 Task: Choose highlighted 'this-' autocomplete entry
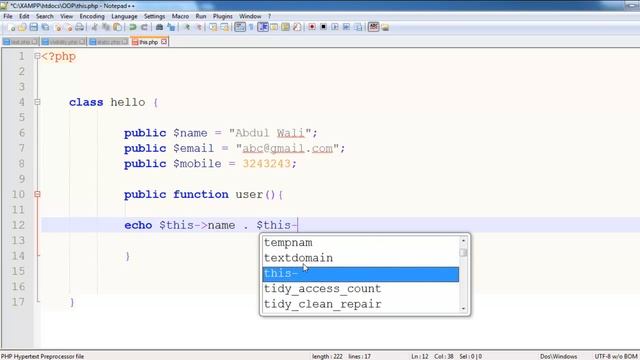pyautogui.click(x=361, y=274)
